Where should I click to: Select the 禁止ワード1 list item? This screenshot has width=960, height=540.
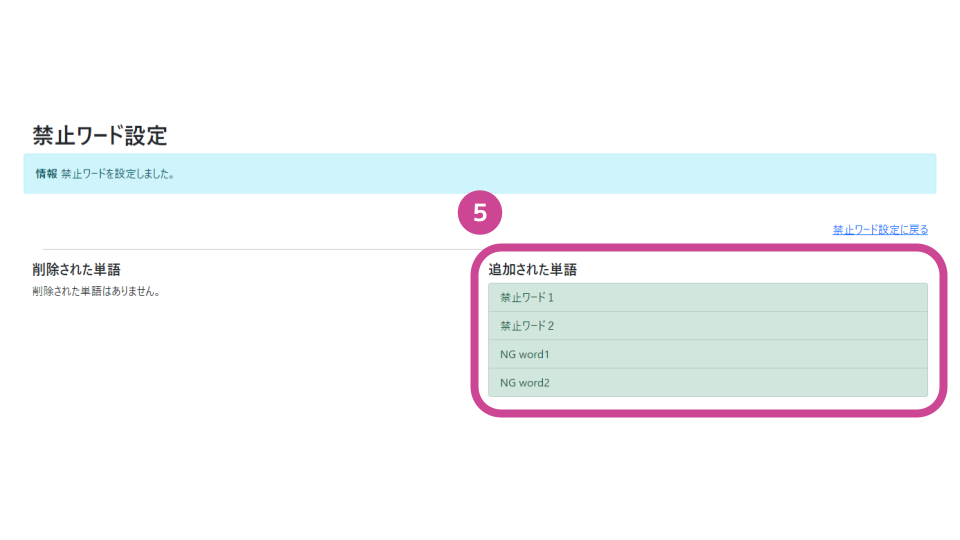(708, 298)
